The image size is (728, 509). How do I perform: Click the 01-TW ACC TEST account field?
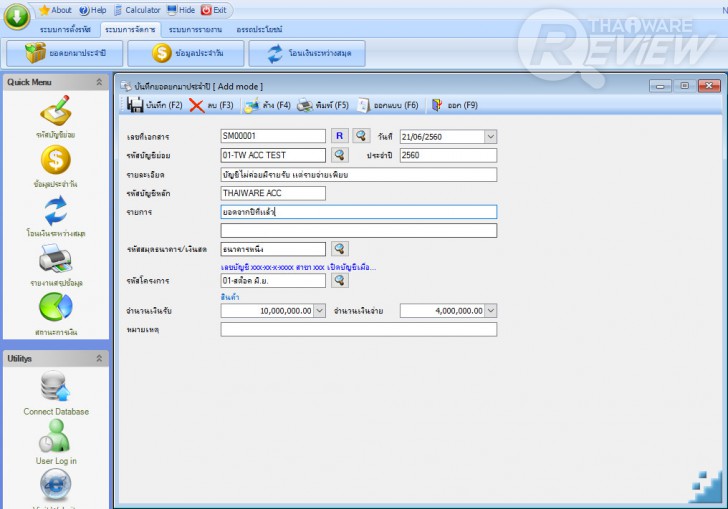point(273,155)
